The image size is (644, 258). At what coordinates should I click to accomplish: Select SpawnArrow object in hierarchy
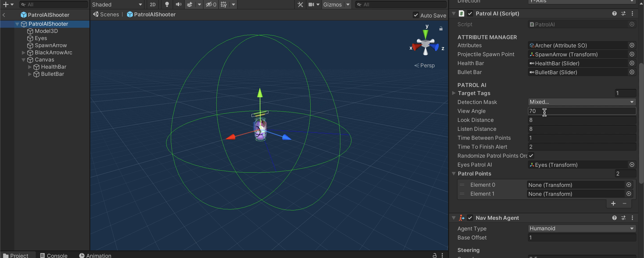pos(51,45)
